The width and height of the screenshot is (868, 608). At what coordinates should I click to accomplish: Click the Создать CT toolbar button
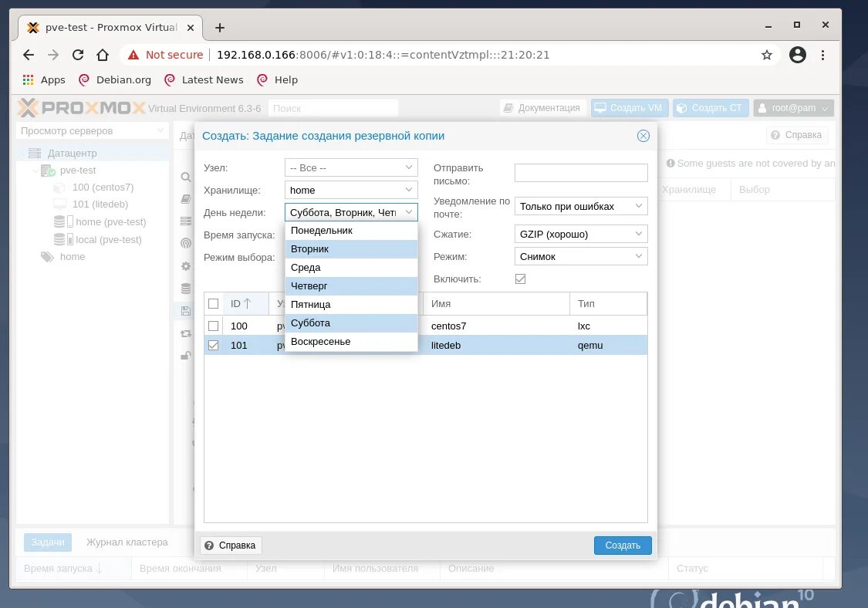tap(709, 107)
